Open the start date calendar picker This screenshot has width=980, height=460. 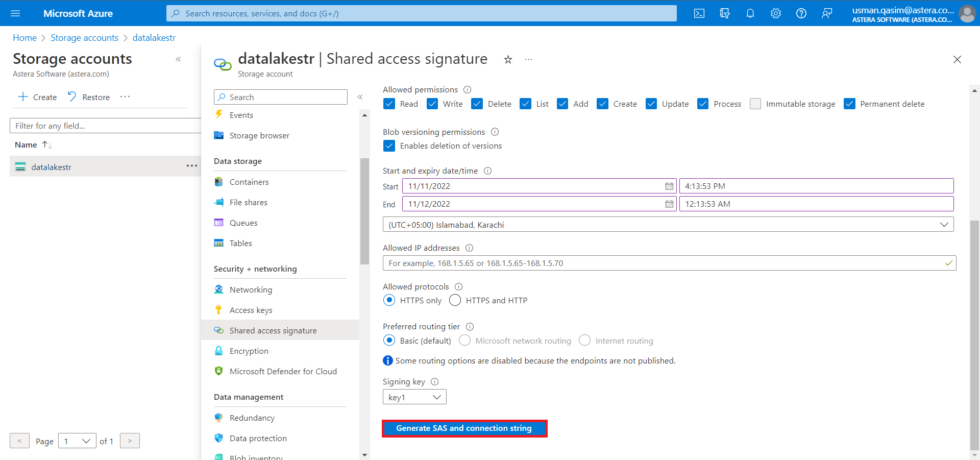pyautogui.click(x=669, y=186)
